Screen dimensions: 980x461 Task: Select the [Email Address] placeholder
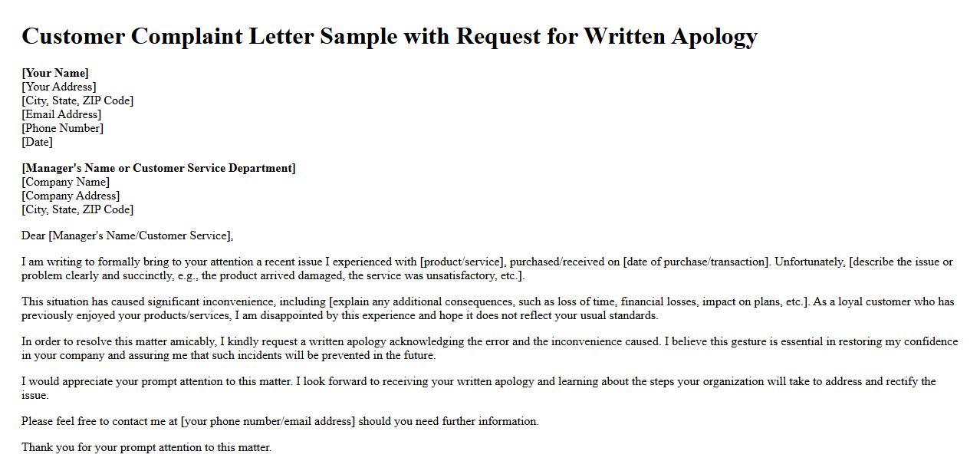coord(61,115)
